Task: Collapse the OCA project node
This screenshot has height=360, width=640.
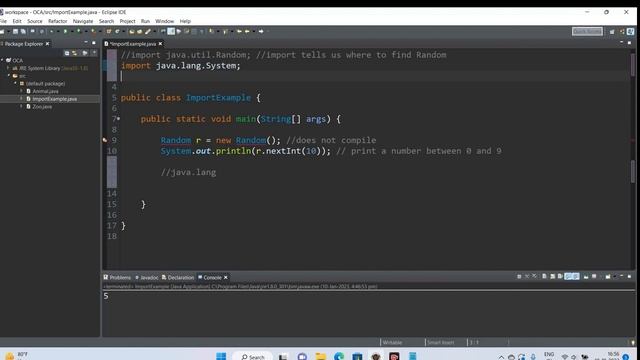Action: [x=2, y=60]
